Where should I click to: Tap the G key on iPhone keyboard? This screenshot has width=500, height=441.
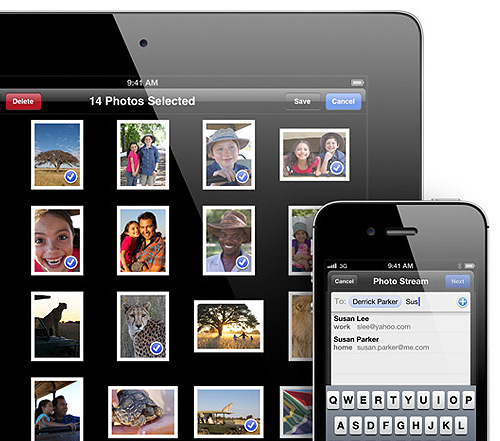pos(401,426)
